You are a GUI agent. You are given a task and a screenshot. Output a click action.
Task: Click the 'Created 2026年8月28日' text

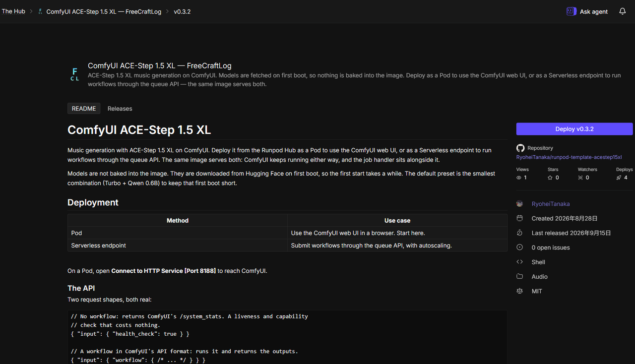(x=565, y=218)
